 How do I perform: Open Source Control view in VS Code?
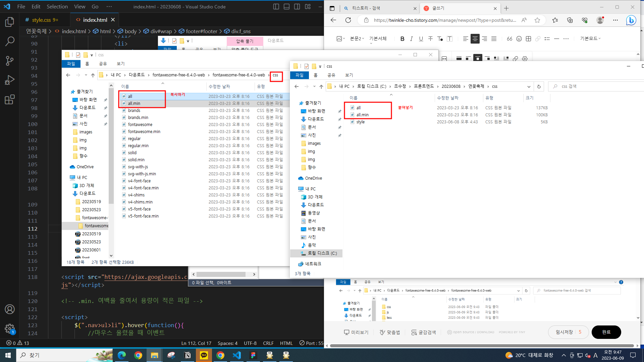pyautogui.click(x=10, y=61)
